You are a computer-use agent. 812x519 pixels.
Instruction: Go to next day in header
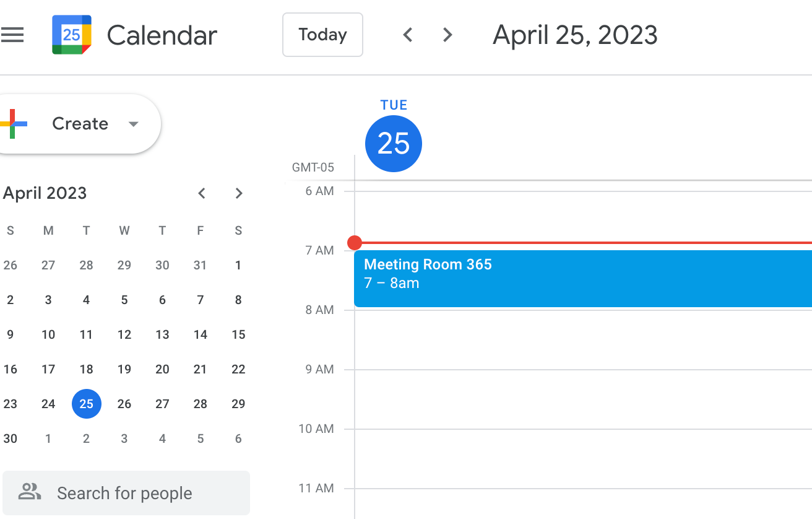[x=447, y=35]
